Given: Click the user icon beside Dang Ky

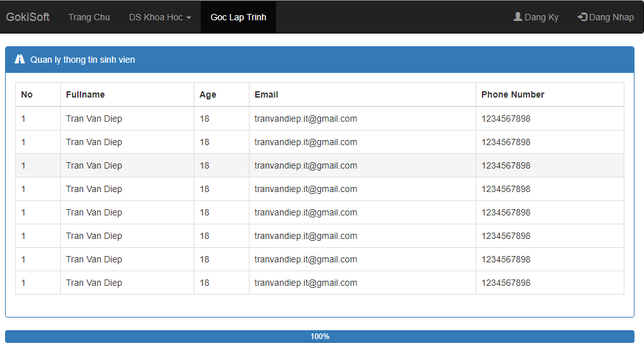Looking at the screenshot, I should click(x=517, y=17).
